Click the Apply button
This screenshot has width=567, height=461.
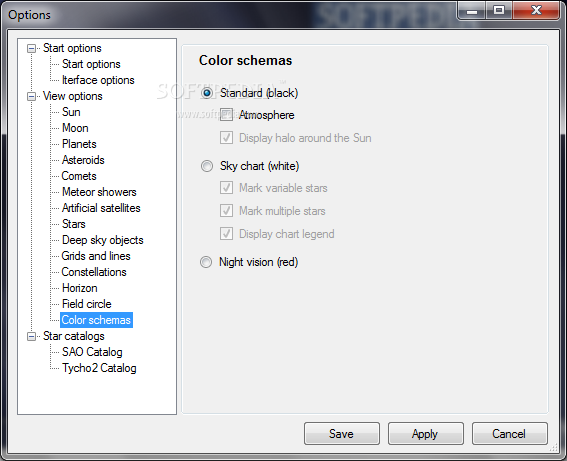coord(426,434)
